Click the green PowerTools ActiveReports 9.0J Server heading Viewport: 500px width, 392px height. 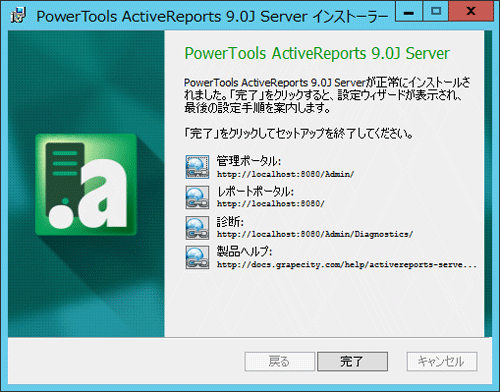[317, 54]
